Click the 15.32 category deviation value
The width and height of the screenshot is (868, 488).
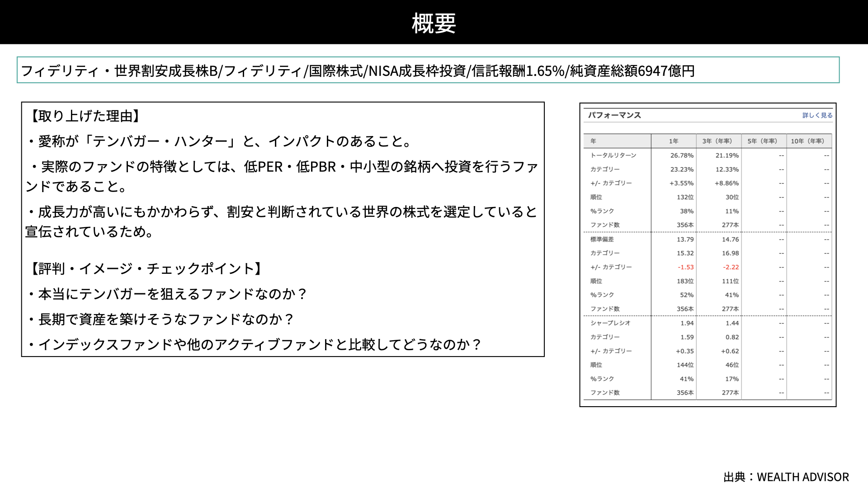[x=685, y=253]
